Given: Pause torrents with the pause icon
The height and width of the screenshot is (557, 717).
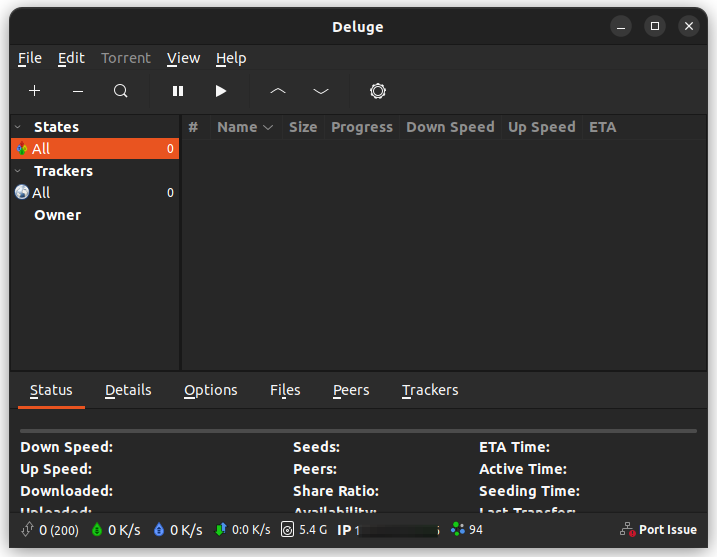Looking at the screenshot, I should (178, 91).
